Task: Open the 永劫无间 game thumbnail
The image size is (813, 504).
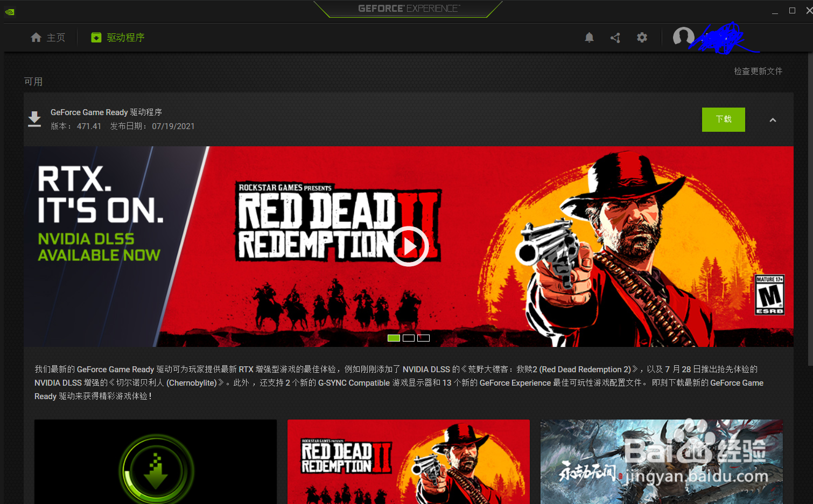Action: click(662, 462)
